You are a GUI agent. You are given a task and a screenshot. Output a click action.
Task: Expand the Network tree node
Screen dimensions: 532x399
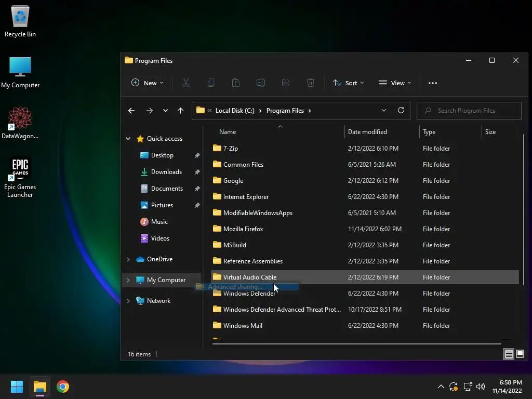(128, 301)
